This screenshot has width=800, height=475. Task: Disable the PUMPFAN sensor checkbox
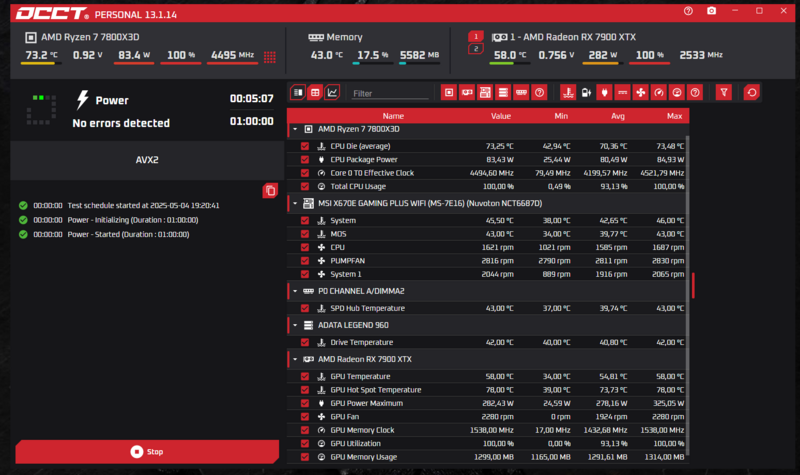coord(305,261)
